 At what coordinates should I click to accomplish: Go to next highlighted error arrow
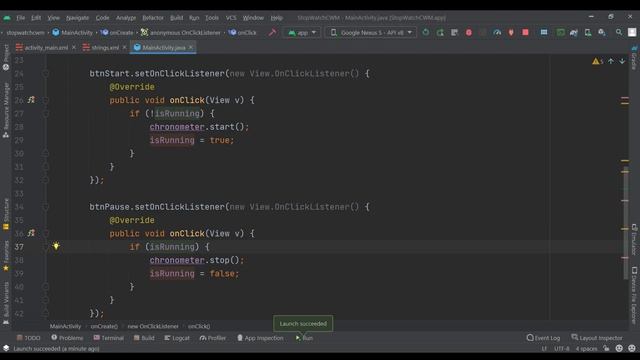click(x=622, y=61)
